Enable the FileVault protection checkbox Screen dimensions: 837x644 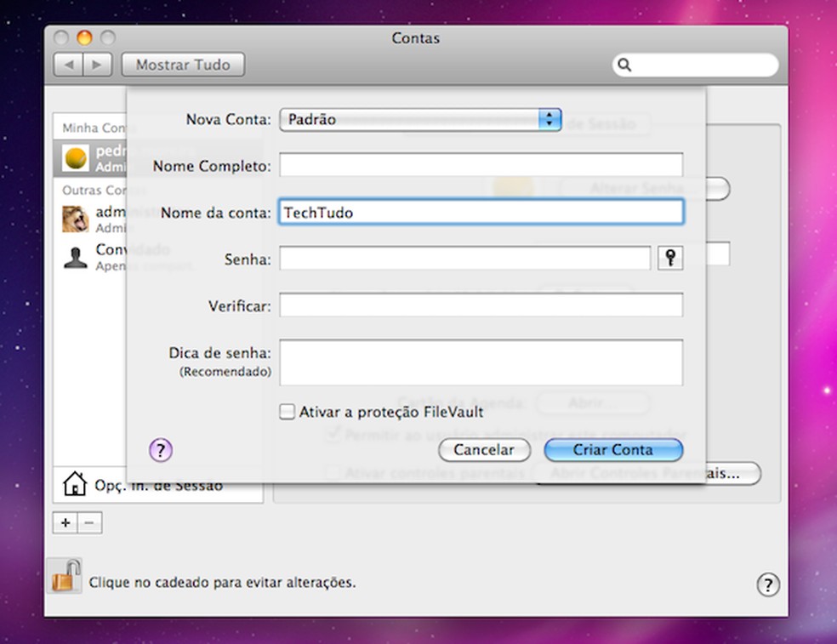pyautogui.click(x=287, y=412)
